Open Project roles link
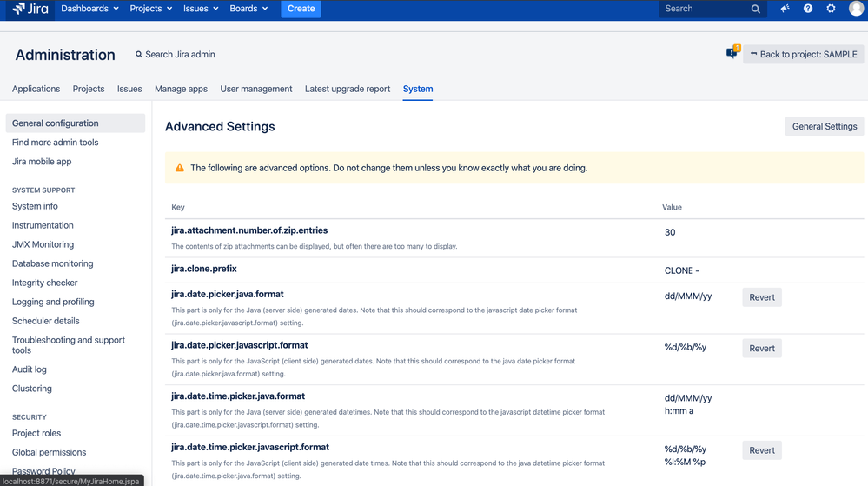Screen dimensions: 868x486 36,433
